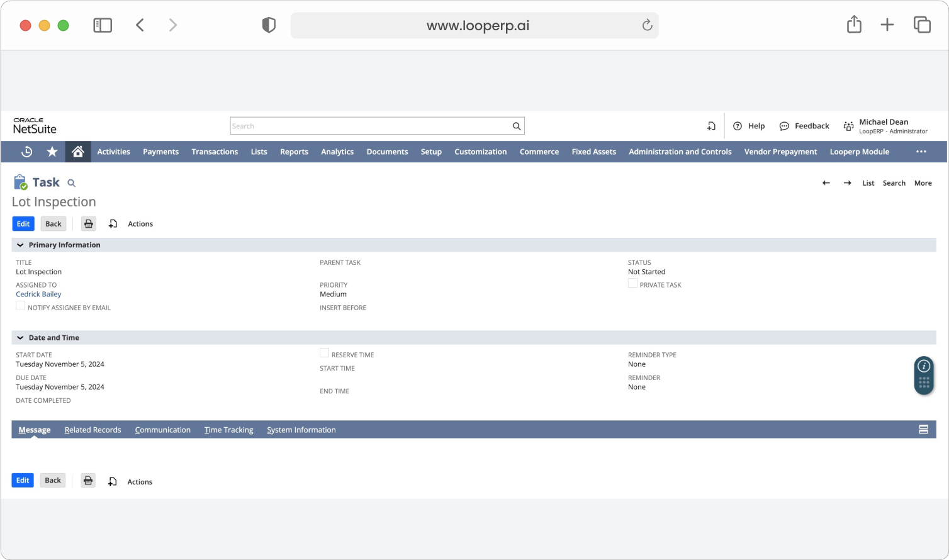Go to the previous record arrow
Viewport: 949px width, 560px height.
point(826,183)
